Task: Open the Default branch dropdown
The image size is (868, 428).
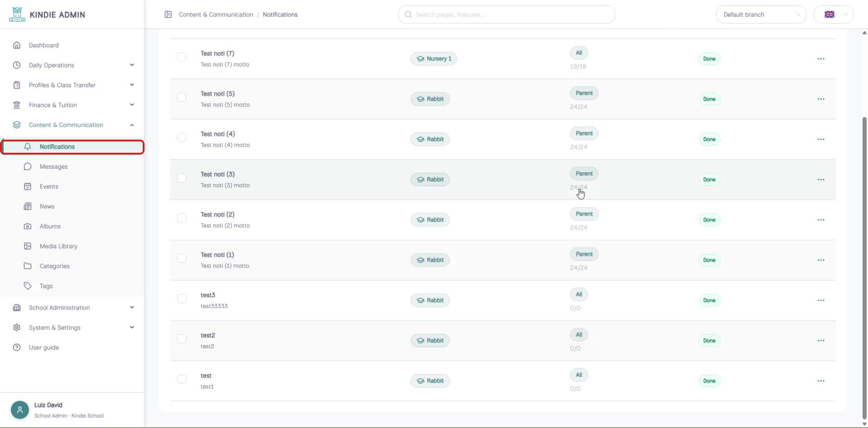Action: pyautogui.click(x=761, y=15)
